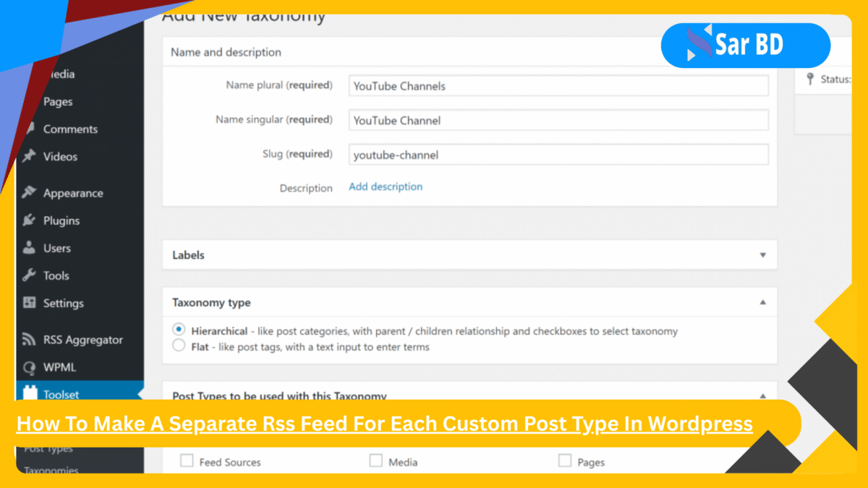Enable the Feed Sources checkbox
868x488 pixels.
(187, 461)
